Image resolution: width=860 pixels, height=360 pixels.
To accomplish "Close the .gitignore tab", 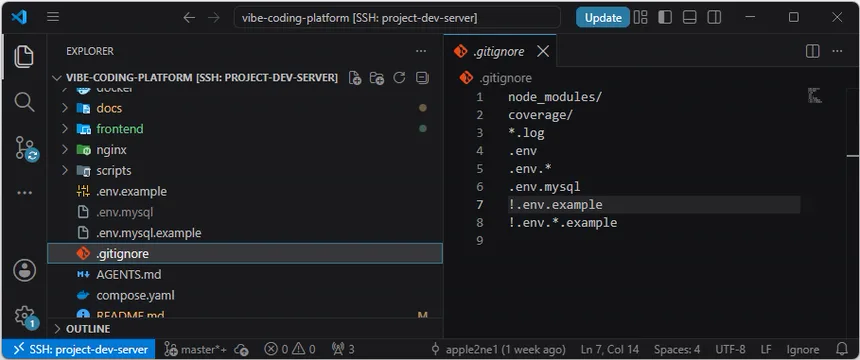I will (542, 51).
